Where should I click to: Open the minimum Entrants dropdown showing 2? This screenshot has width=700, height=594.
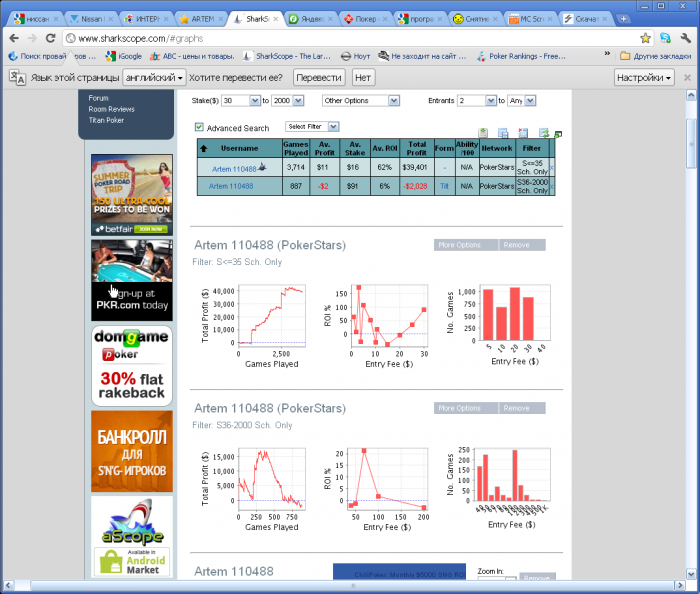coord(491,101)
